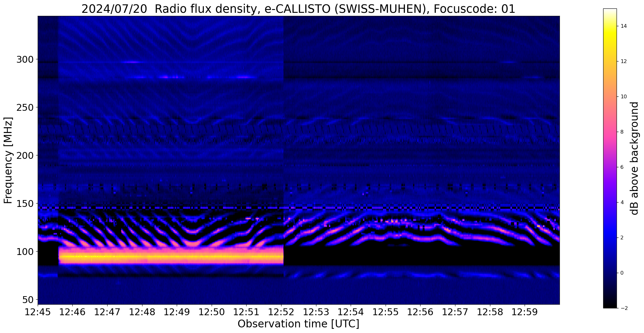This screenshot has height=333, width=644.
Task: Click the 50 MHz frequency tick label
Action: point(28,300)
